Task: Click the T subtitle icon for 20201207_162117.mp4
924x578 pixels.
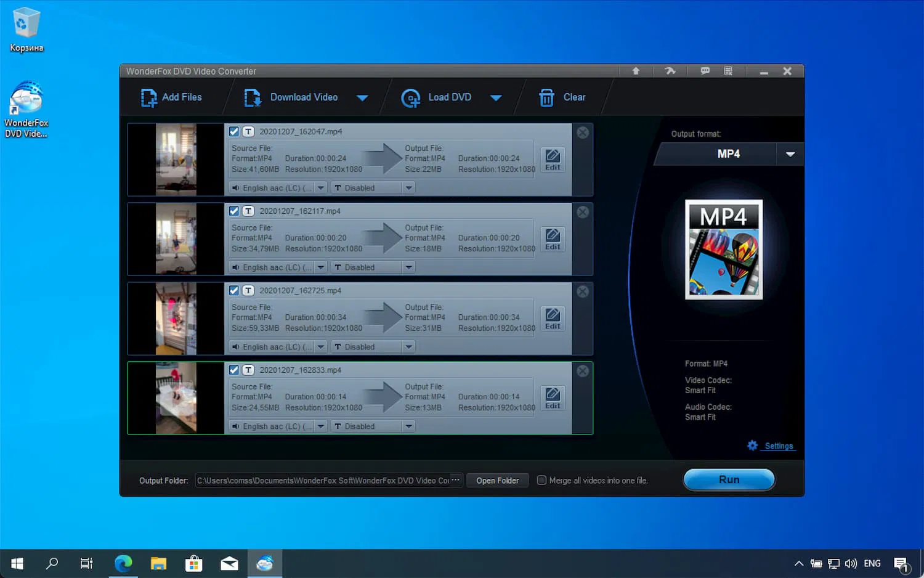Action: 248,211
